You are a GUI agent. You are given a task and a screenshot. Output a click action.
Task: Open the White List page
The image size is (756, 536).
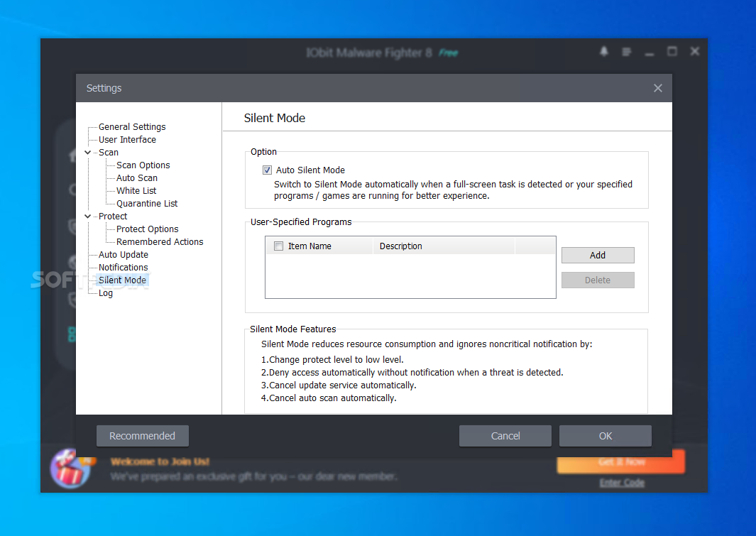pos(136,191)
